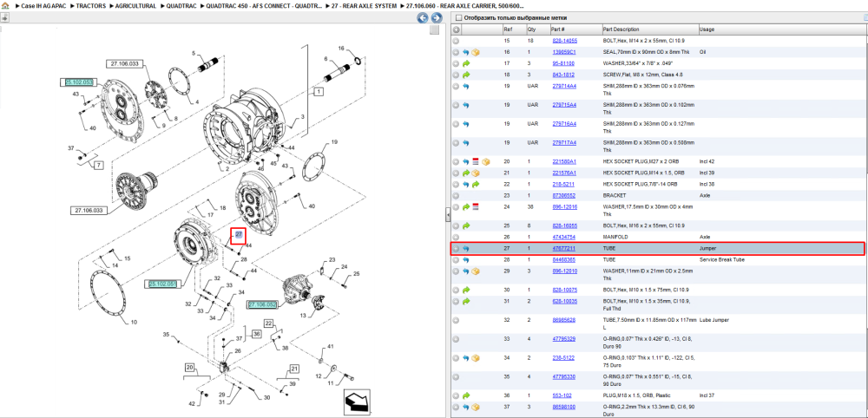
Task: Toggle selection circle for part 279716A4
Action: pos(456,124)
